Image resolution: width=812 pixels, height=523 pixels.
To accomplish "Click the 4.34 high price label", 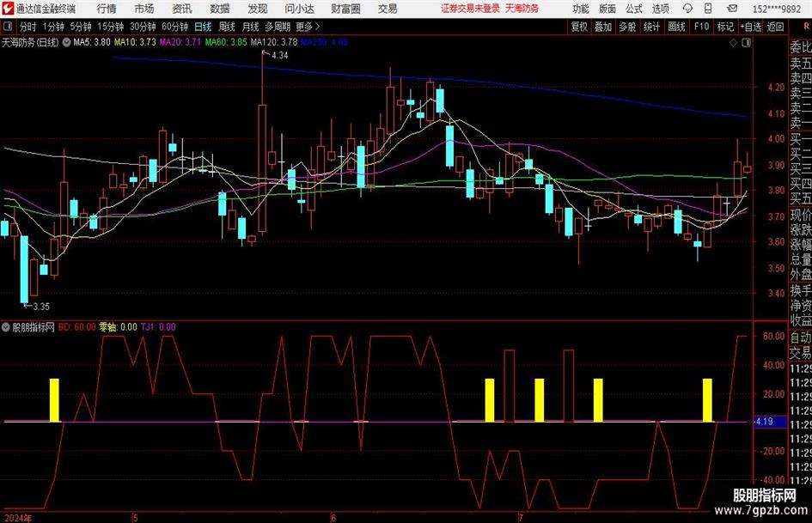I will (279, 56).
